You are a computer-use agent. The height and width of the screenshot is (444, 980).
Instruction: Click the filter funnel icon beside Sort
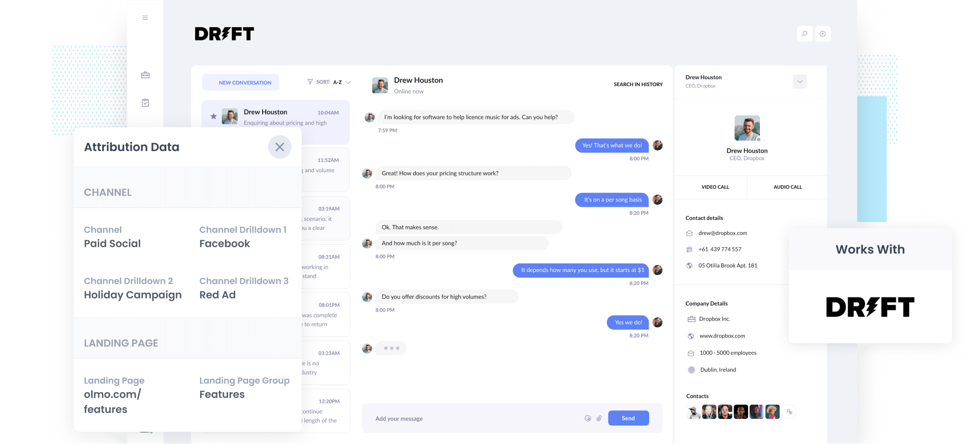pyautogui.click(x=310, y=82)
